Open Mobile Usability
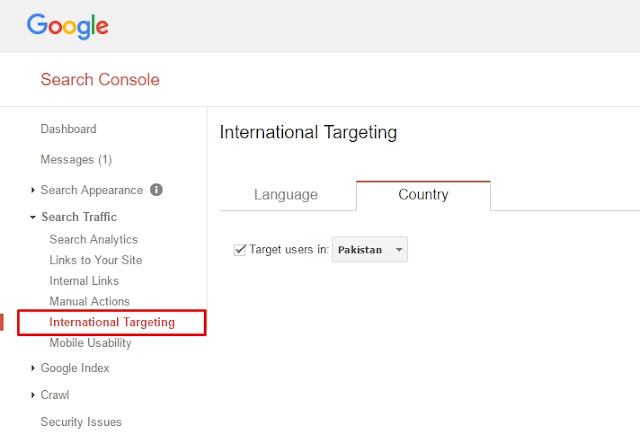Screen dimensions: 640x435 point(90,343)
